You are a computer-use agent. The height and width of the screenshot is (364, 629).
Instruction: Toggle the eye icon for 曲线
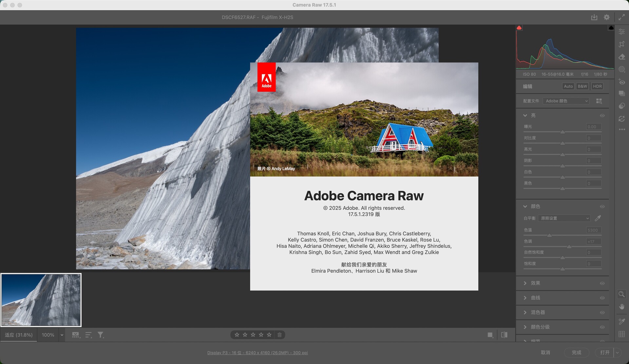[x=602, y=298]
